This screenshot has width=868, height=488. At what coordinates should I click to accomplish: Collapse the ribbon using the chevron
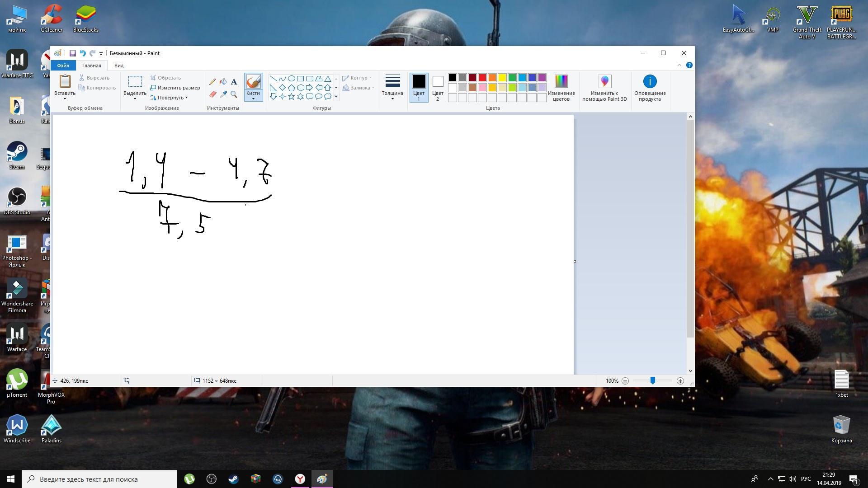click(679, 66)
